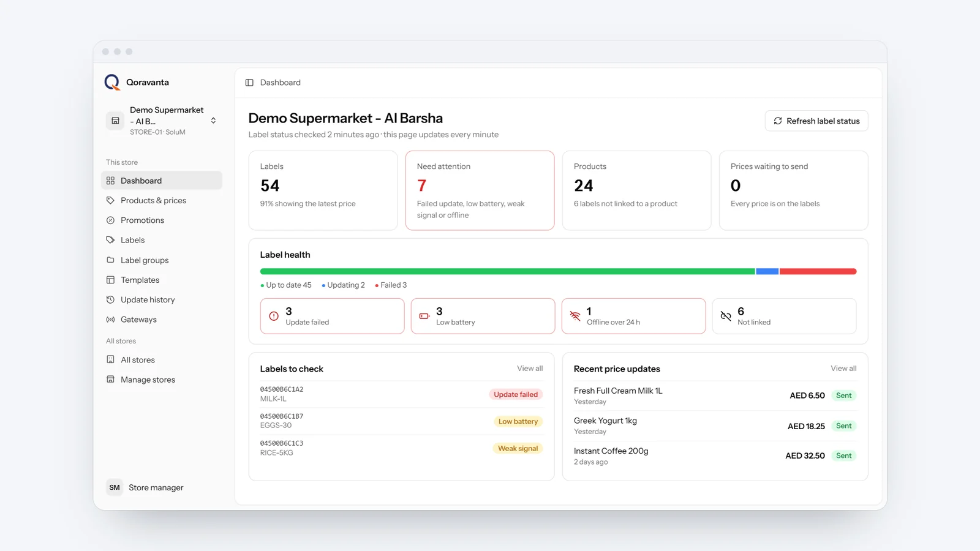
Task: Open the Products 24 card
Action: click(x=636, y=190)
